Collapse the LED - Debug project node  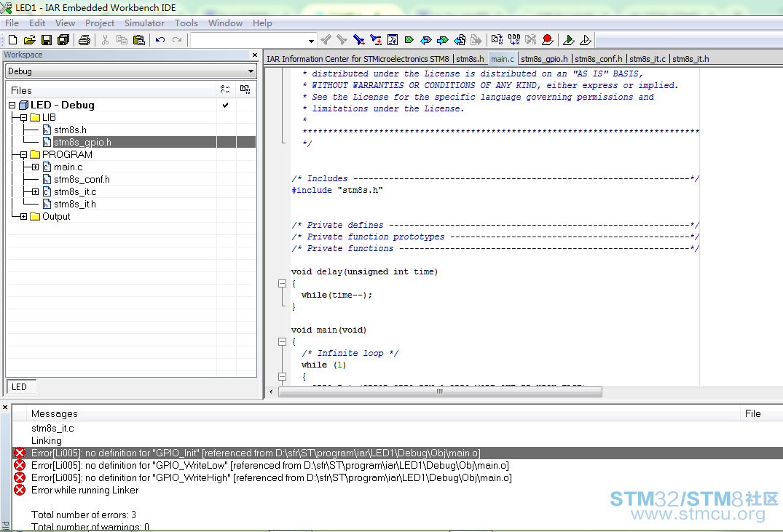click(x=12, y=106)
